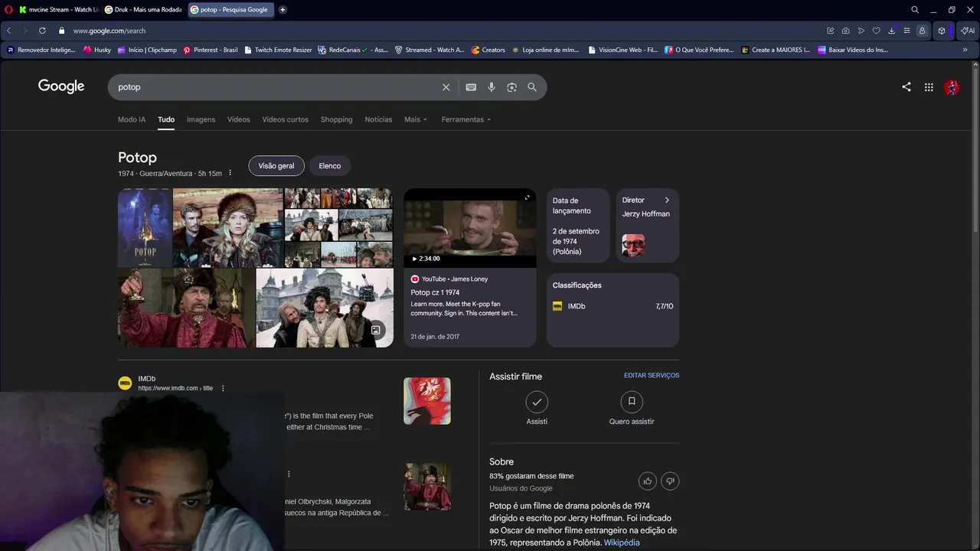980x551 pixels.
Task: Reload the current page
Action: pyautogui.click(x=42, y=31)
